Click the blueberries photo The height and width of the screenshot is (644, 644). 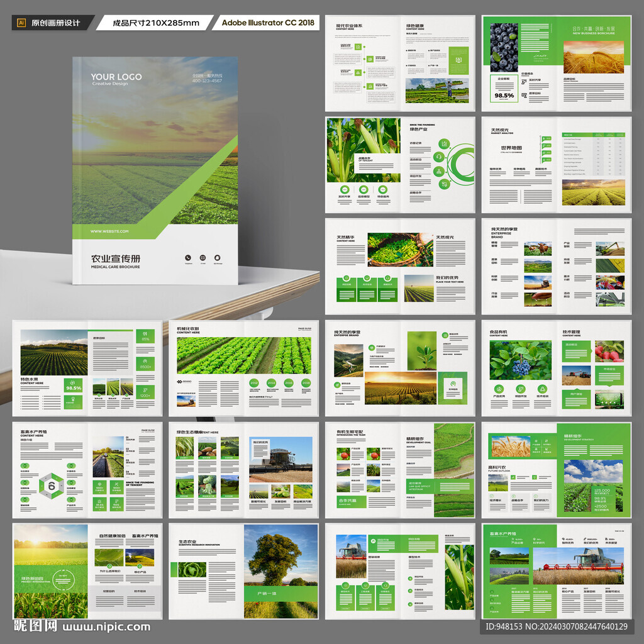coord(504,48)
